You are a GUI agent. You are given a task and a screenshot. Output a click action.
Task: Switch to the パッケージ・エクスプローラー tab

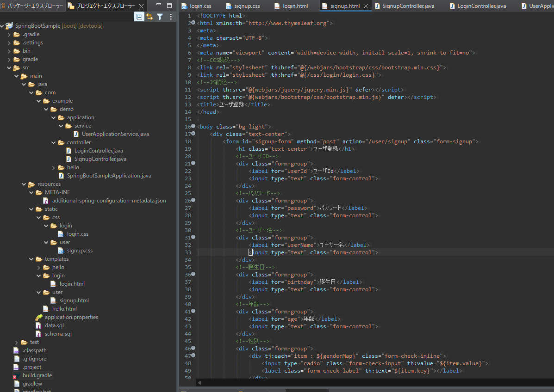click(x=35, y=6)
